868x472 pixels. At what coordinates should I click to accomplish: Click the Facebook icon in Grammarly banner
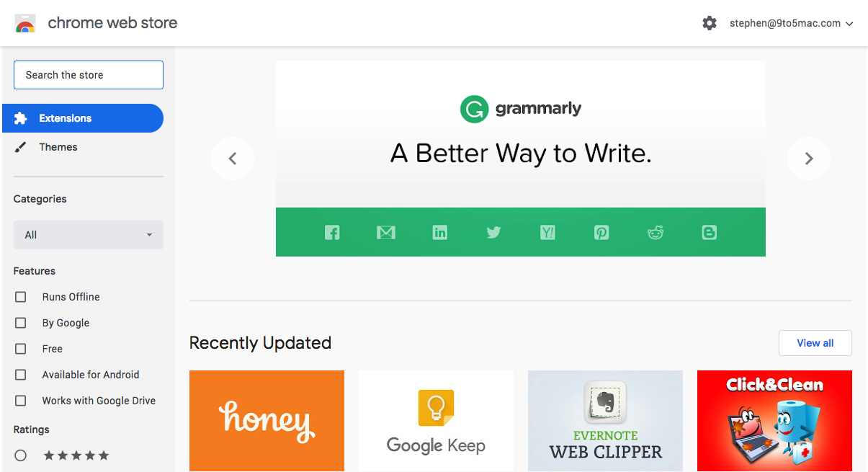(332, 232)
